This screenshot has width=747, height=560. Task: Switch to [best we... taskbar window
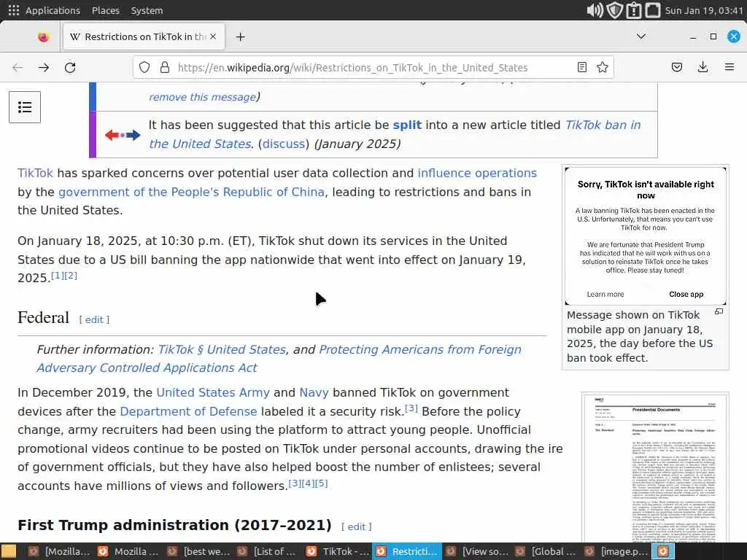coord(198,551)
